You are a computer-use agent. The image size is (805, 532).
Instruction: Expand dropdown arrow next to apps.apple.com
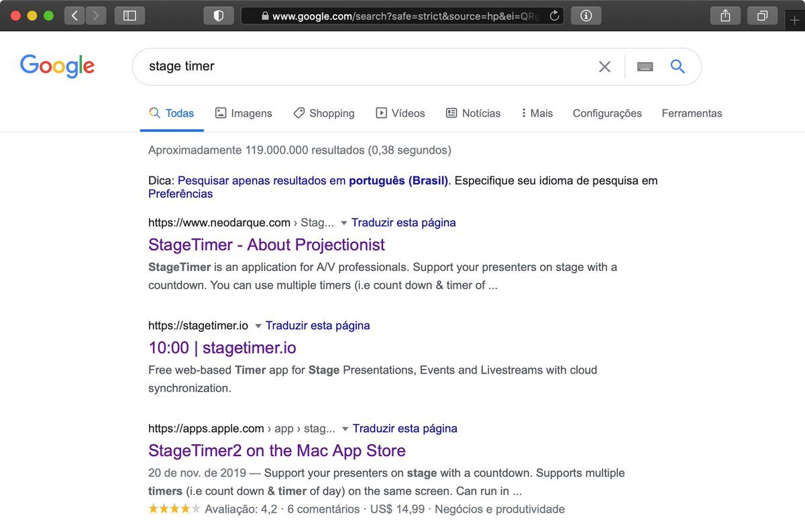(x=345, y=429)
